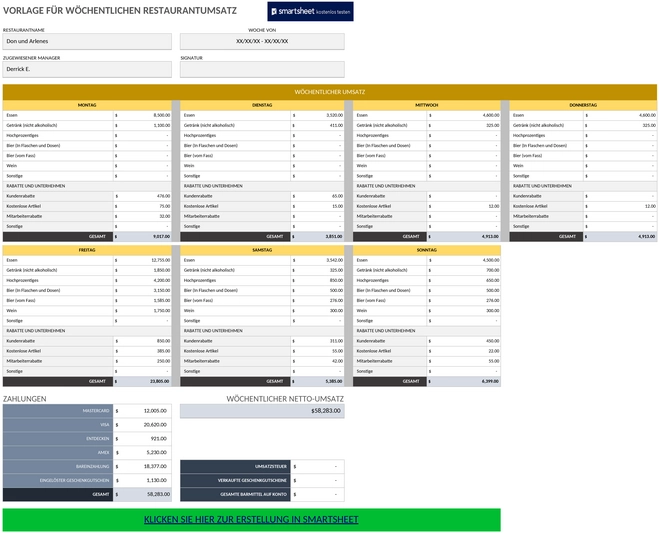Click Freitag Gesamt value 23,805.00
Screen dimensions: 659x533
pyautogui.click(x=142, y=382)
